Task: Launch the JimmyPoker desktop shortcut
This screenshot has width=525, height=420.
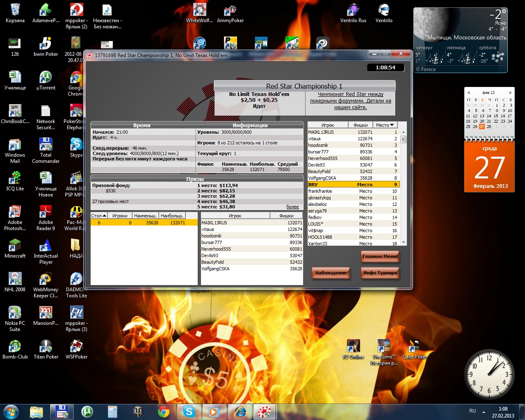Action: [x=230, y=12]
